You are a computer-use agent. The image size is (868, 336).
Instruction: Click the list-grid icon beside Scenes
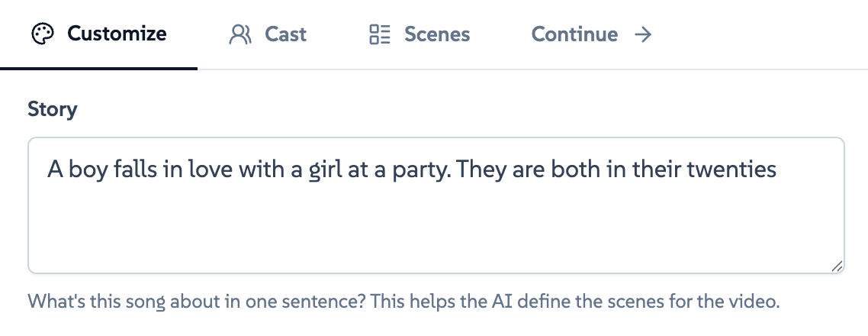pos(380,34)
